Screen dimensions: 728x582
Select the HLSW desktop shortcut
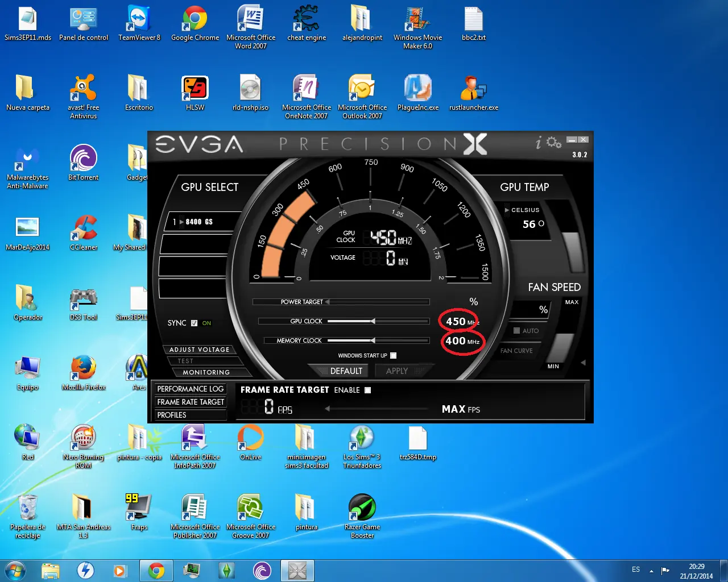click(x=195, y=93)
